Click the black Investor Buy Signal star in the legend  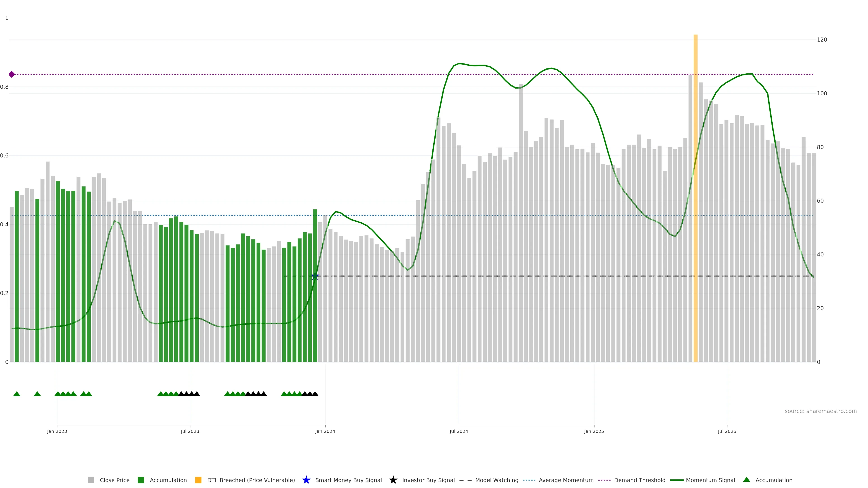click(x=393, y=480)
